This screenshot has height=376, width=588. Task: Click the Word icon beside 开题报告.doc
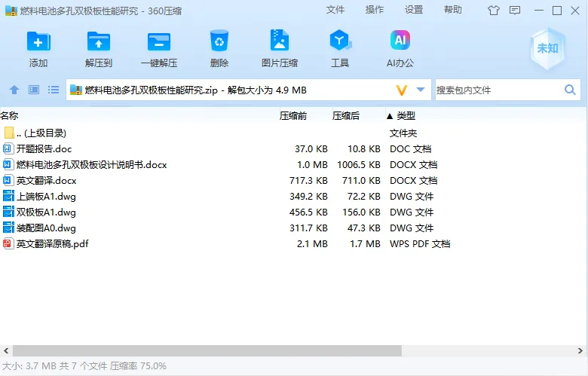click(7, 149)
